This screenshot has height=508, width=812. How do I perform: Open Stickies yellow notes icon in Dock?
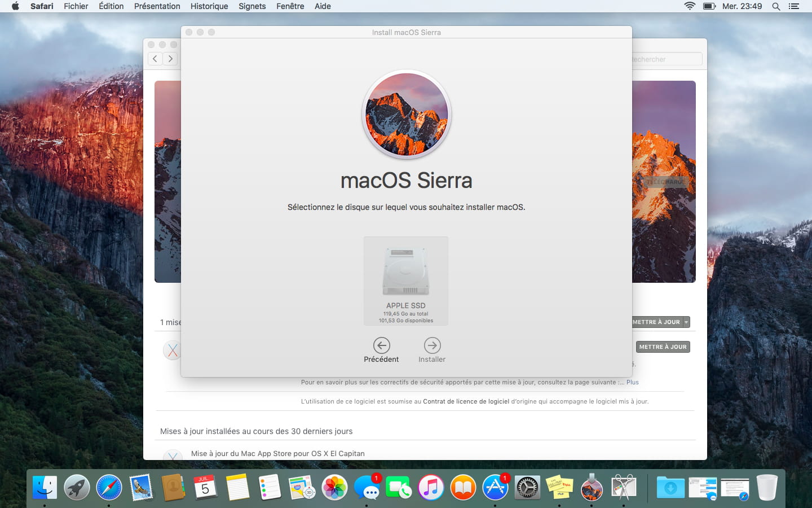point(559,487)
